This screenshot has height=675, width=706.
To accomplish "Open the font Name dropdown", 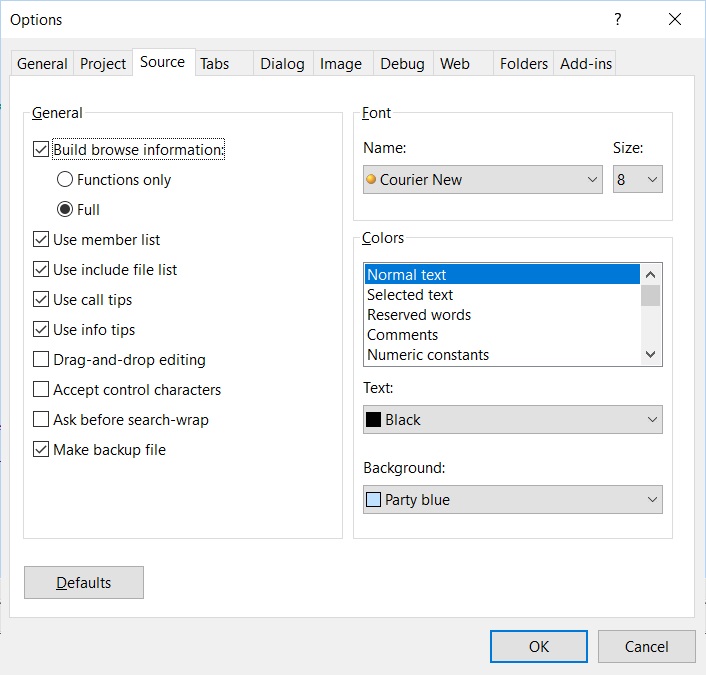I will click(483, 179).
